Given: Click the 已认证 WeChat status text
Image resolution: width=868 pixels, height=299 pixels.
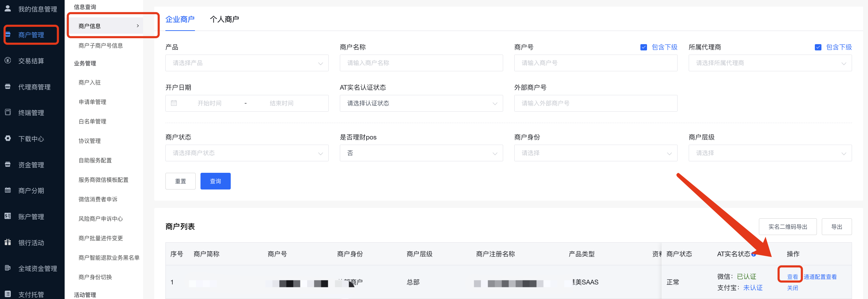Looking at the screenshot, I should [746, 276].
